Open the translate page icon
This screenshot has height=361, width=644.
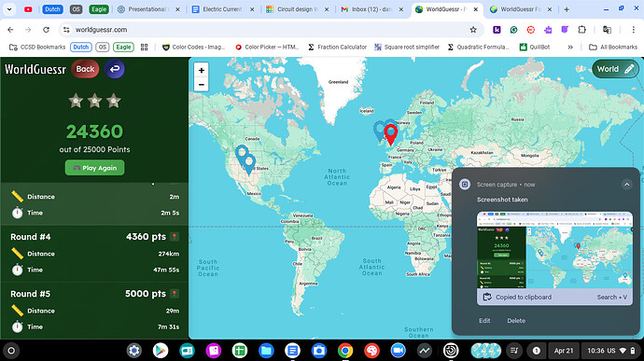(607, 30)
